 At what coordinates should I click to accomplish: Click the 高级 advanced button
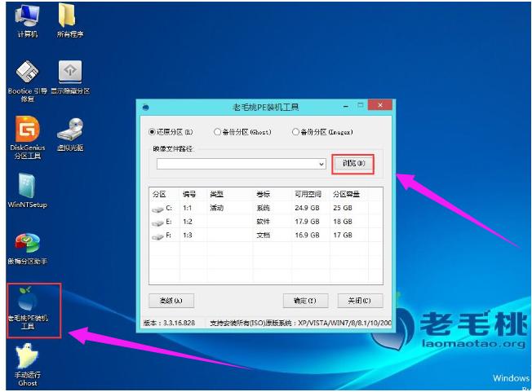tap(171, 300)
